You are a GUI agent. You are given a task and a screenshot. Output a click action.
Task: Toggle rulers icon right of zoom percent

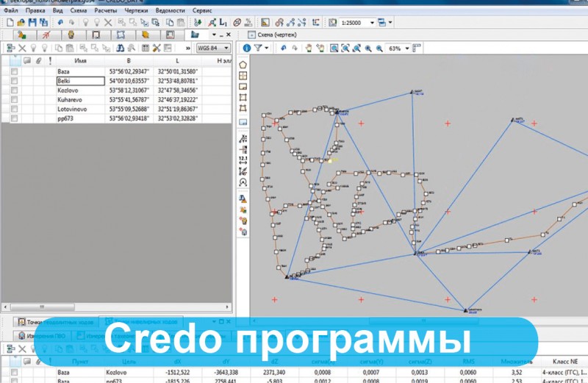(x=417, y=48)
